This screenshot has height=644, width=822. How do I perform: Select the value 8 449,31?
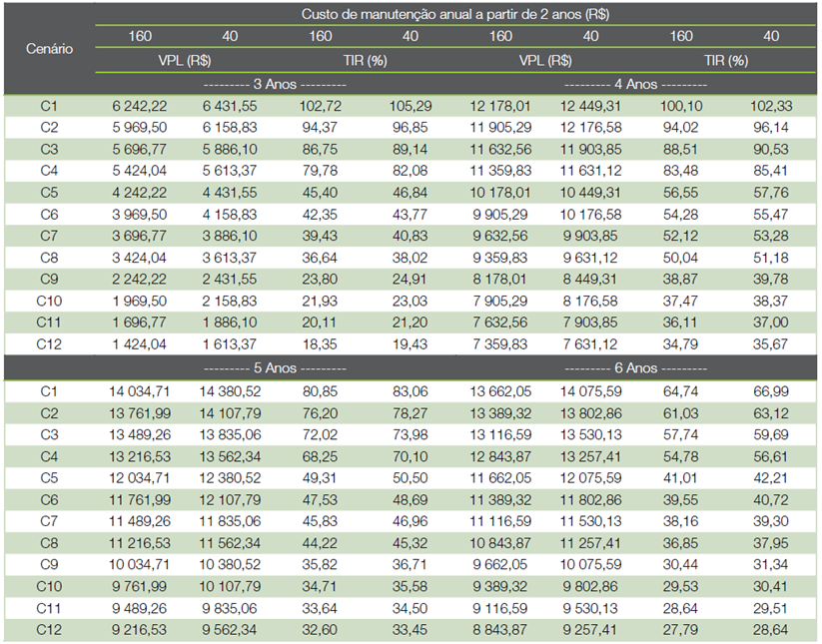pos(590,280)
